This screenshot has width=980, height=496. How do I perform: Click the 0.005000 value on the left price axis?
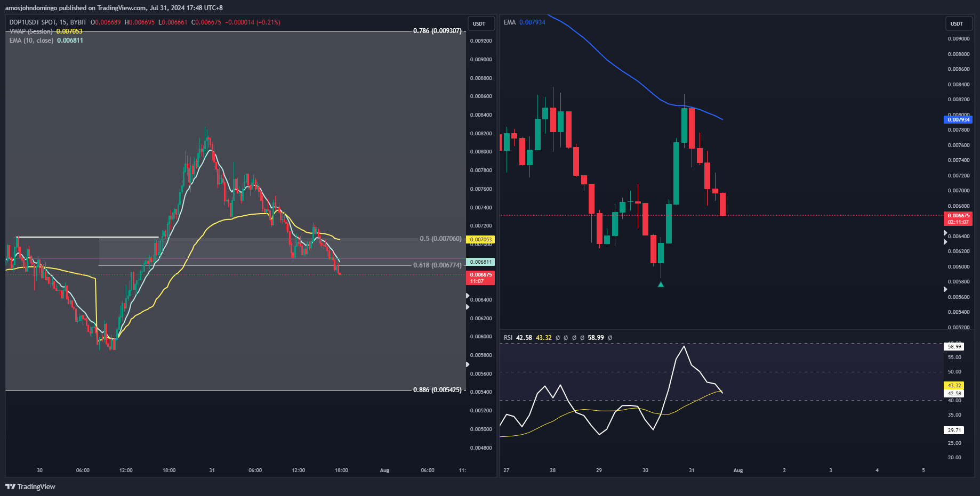pyautogui.click(x=481, y=429)
